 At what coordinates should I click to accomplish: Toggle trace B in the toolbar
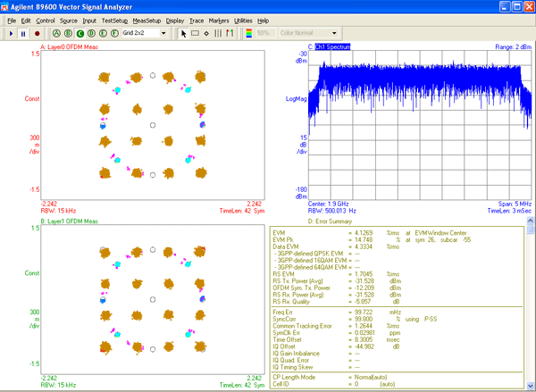(x=68, y=33)
